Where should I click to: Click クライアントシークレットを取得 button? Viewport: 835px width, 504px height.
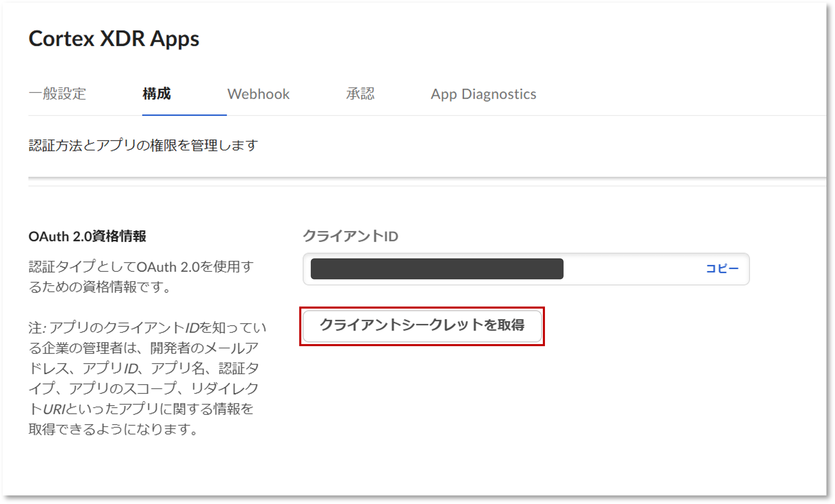point(422,326)
